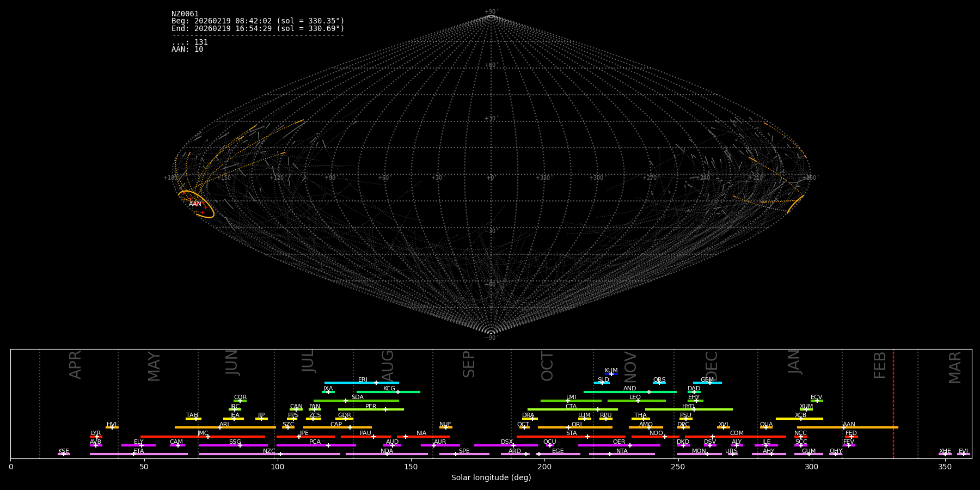
Task: Click the QUA shower label
Action: click(x=766, y=425)
